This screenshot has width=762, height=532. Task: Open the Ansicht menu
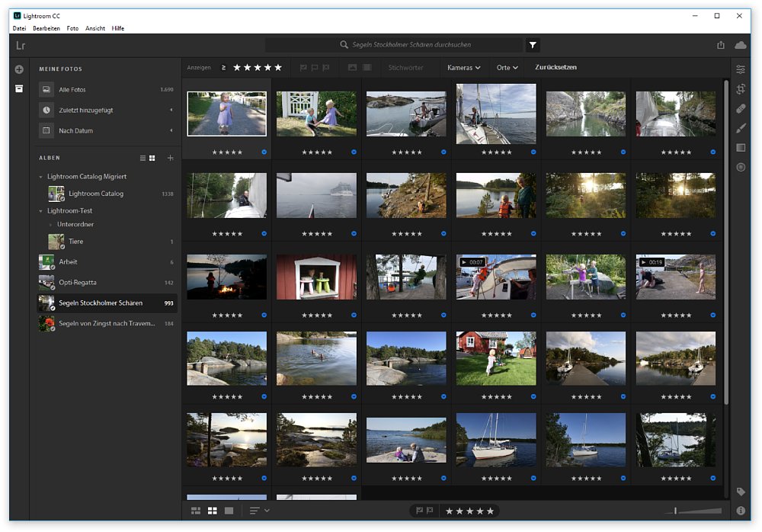point(95,28)
